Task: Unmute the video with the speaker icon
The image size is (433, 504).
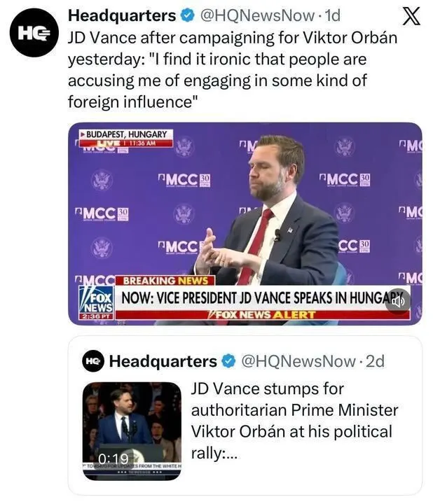Action: (x=399, y=301)
